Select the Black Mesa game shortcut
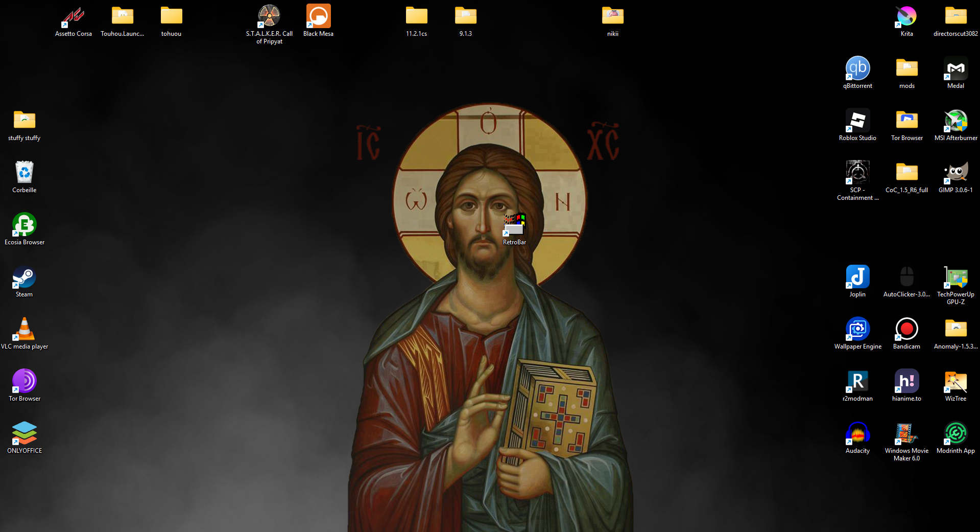 click(318, 17)
